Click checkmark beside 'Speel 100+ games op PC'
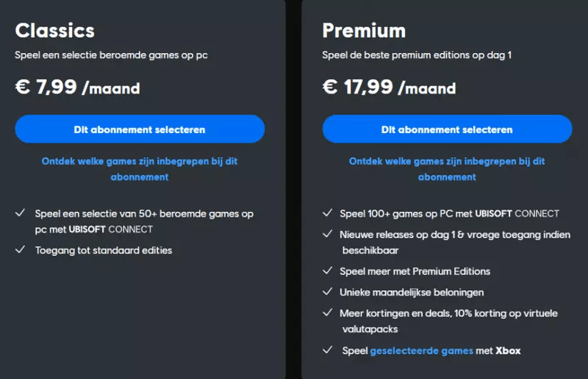This screenshot has height=379, width=588. point(328,213)
